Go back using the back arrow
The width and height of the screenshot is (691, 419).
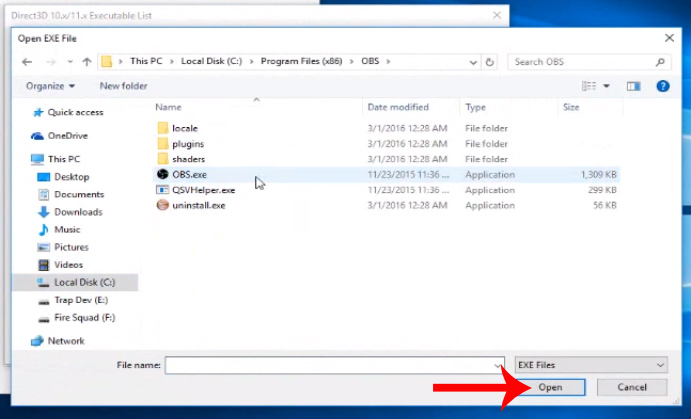[27, 62]
